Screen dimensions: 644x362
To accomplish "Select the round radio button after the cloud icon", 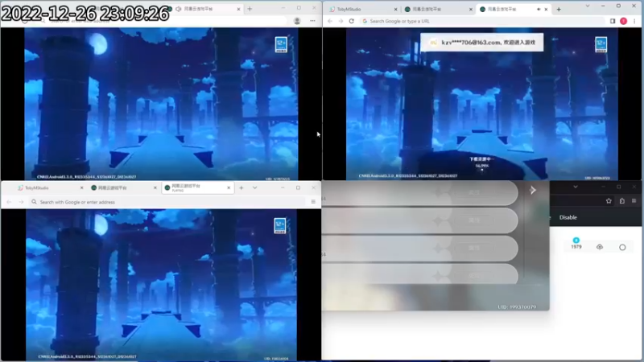I will 622,247.
